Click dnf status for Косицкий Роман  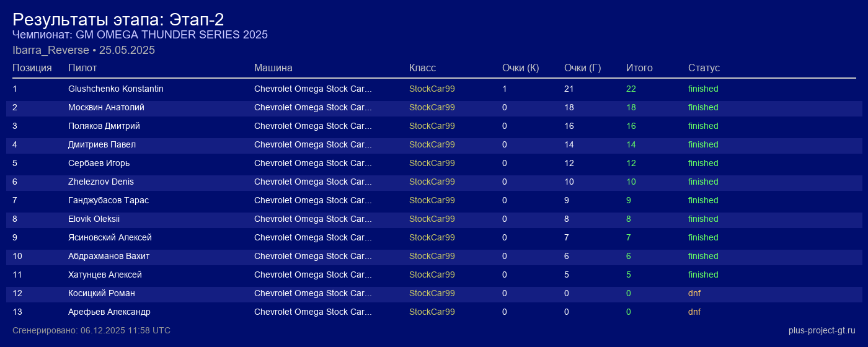(x=694, y=293)
